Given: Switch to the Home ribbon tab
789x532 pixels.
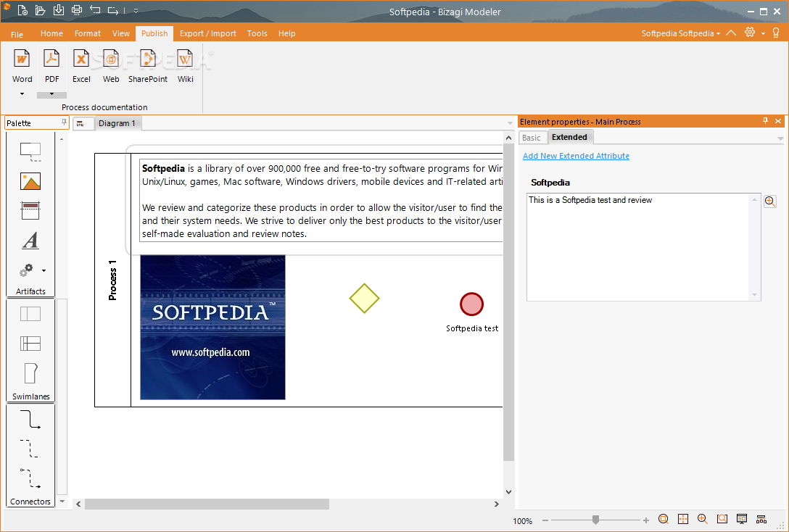Looking at the screenshot, I should pos(51,33).
